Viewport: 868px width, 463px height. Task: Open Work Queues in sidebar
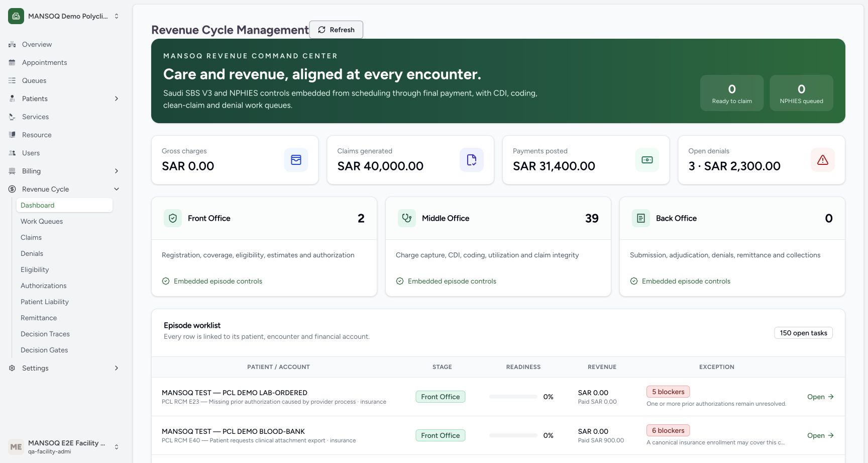[64, 221]
